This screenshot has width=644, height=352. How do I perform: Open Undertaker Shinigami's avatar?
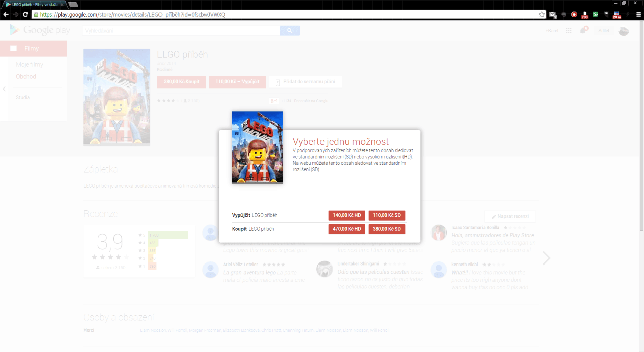coord(325,269)
